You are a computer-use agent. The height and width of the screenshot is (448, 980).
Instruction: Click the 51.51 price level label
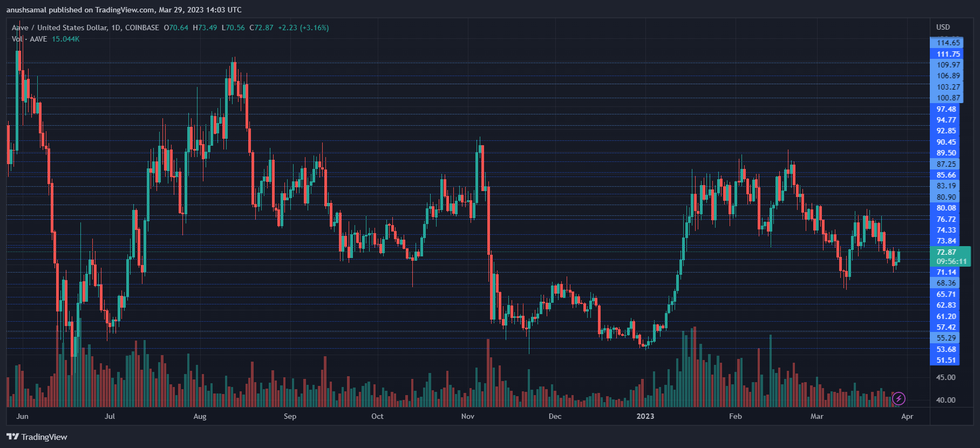(946, 360)
